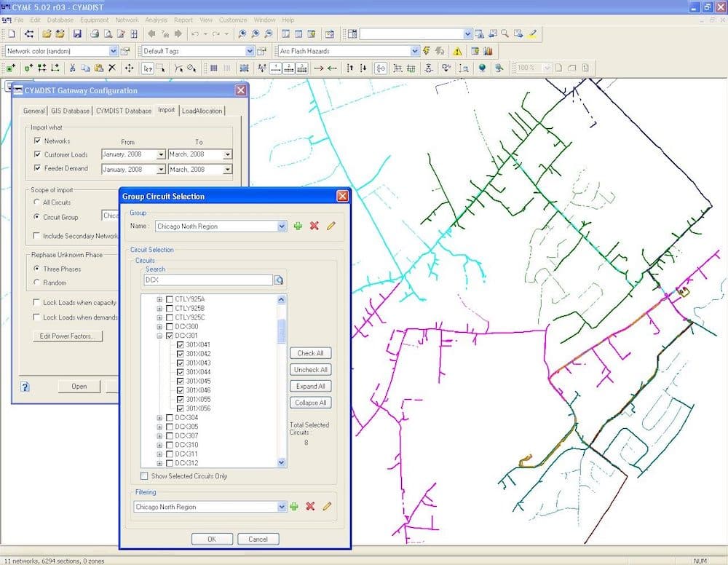Click the Expand All button

(311, 387)
